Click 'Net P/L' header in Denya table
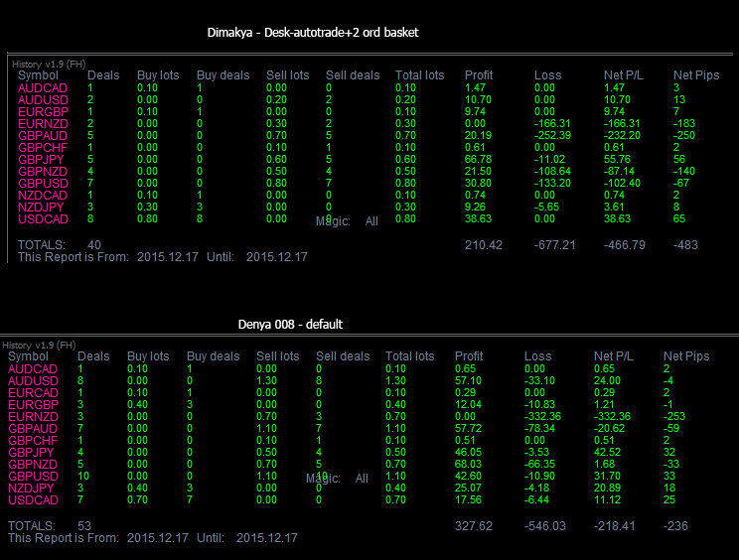The height and width of the screenshot is (560, 739). (614, 356)
